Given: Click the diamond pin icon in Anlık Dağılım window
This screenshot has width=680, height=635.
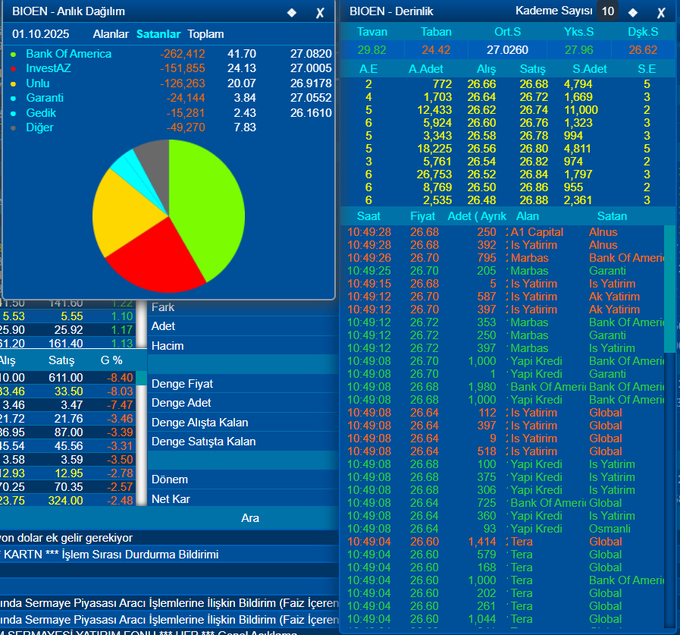Looking at the screenshot, I should [x=292, y=13].
